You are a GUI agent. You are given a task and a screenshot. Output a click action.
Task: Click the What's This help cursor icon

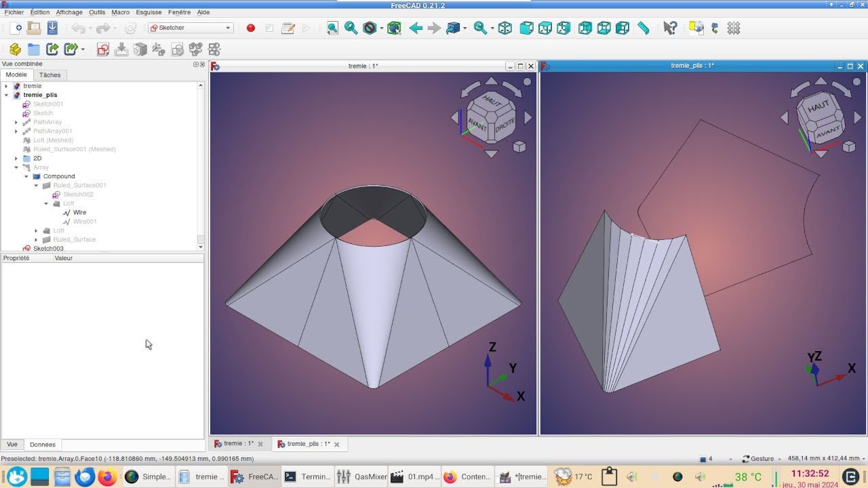pos(670,28)
